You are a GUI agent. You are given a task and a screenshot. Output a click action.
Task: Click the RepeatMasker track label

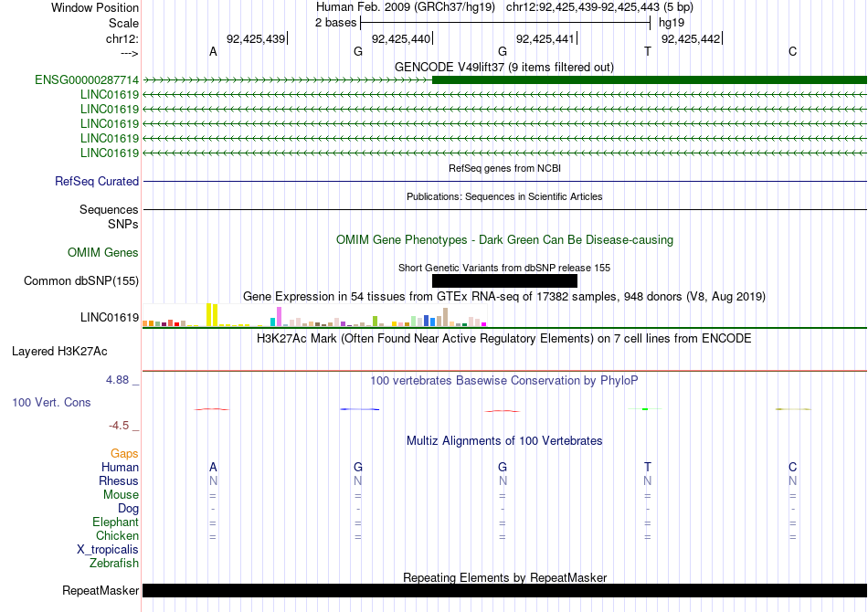(x=101, y=591)
